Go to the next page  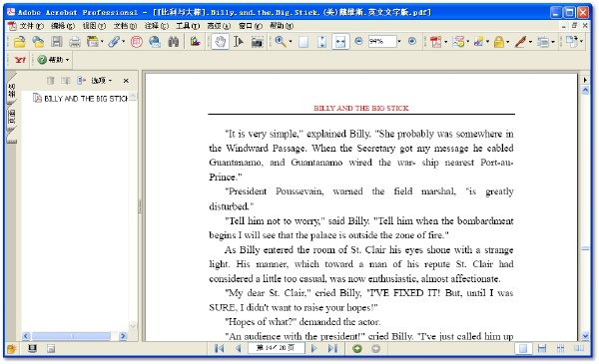click(x=314, y=348)
